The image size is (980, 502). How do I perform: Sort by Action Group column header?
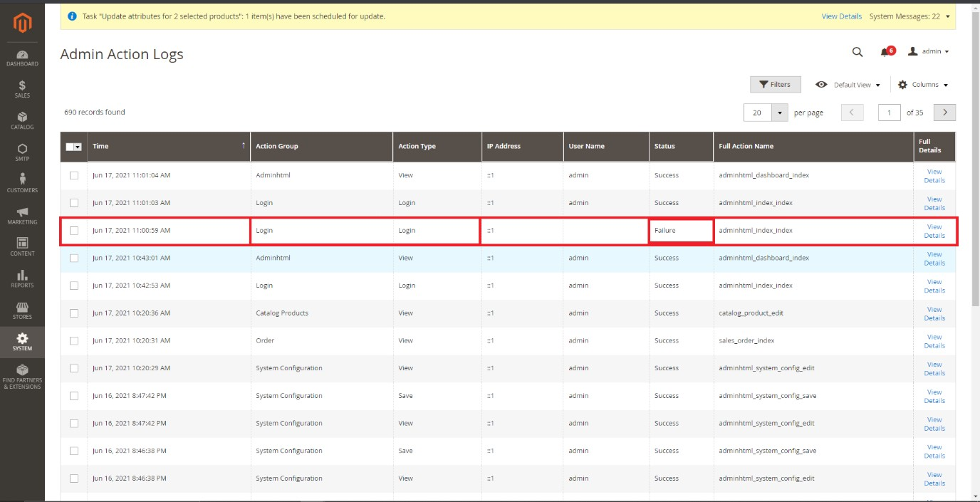coord(321,146)
